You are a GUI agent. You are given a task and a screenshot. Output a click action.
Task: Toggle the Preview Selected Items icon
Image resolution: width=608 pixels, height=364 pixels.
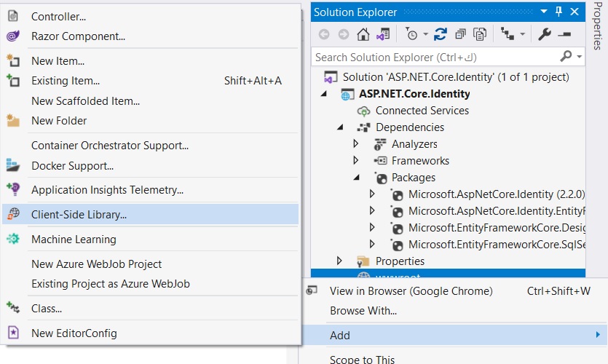coord(564,34)
